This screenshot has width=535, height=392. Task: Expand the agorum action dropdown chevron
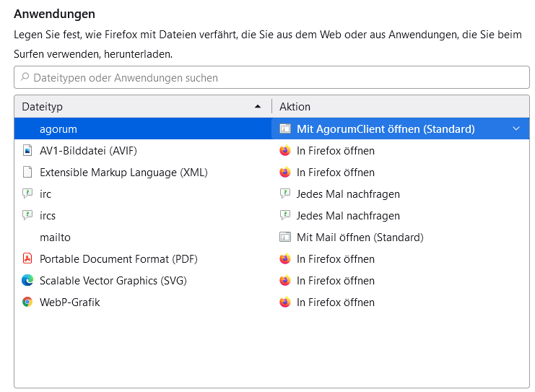point(516,129)
